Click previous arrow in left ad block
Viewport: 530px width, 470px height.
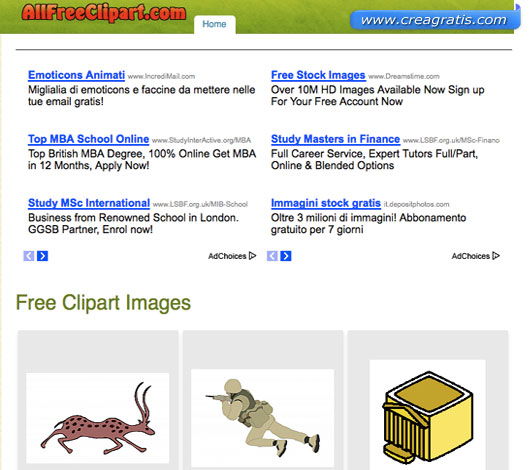tap(29, 256)
